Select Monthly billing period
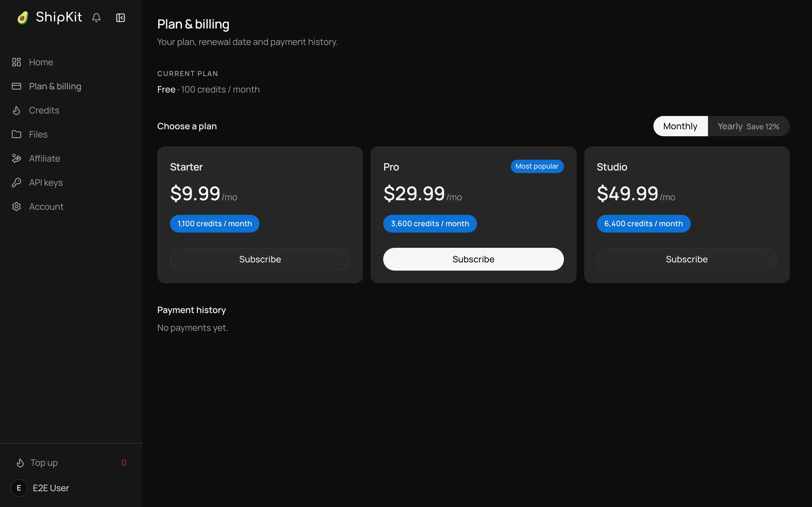 click(680, 126)
